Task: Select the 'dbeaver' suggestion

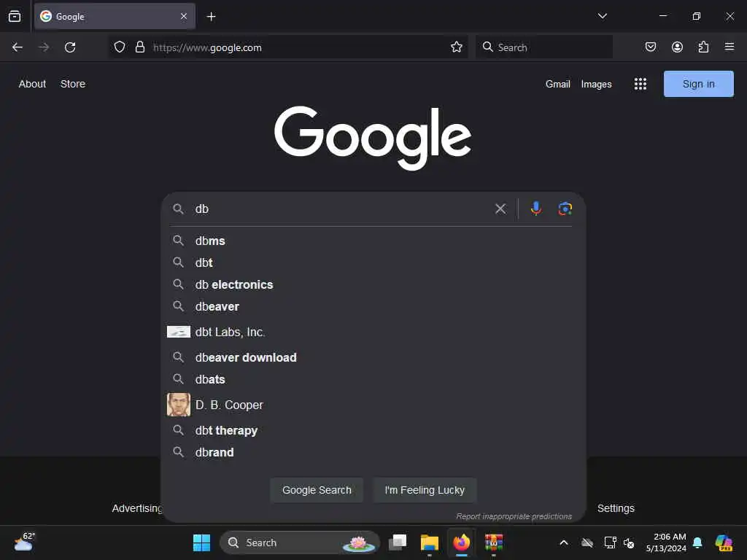Action: 373,307
